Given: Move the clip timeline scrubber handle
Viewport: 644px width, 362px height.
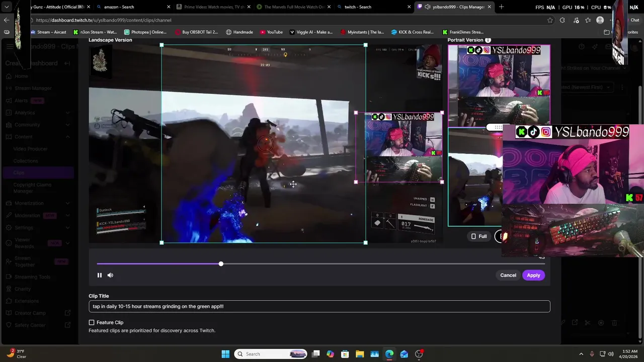Looking at the screenshot, I should [x=221, y=264].
